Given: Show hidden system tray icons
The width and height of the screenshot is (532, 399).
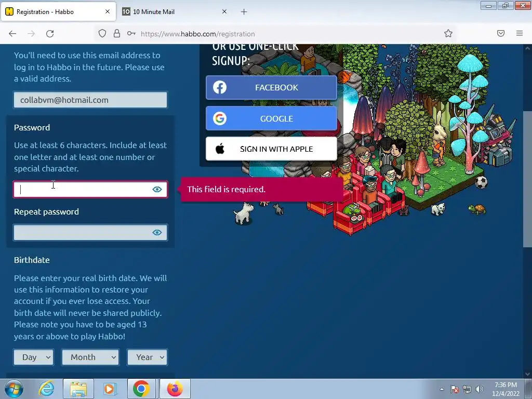Looking at the screenshot, I should point(442,389).
